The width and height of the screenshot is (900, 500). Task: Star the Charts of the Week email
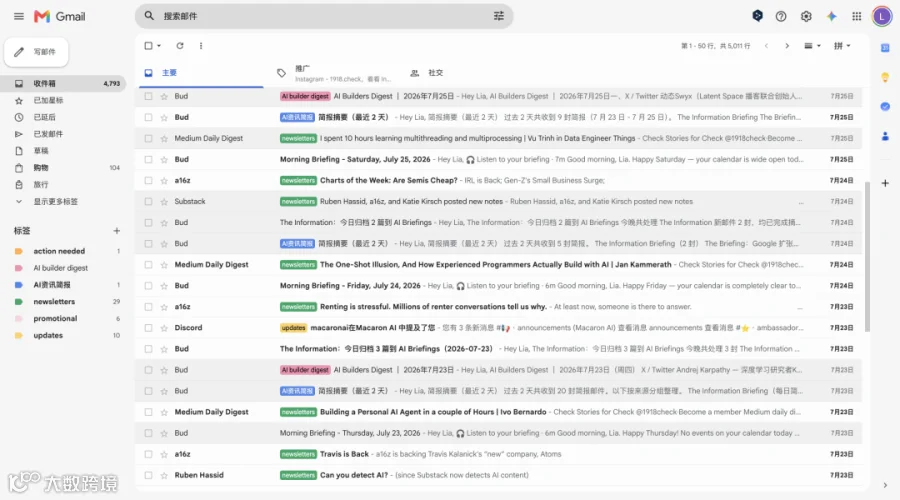[x=164, y=180]
